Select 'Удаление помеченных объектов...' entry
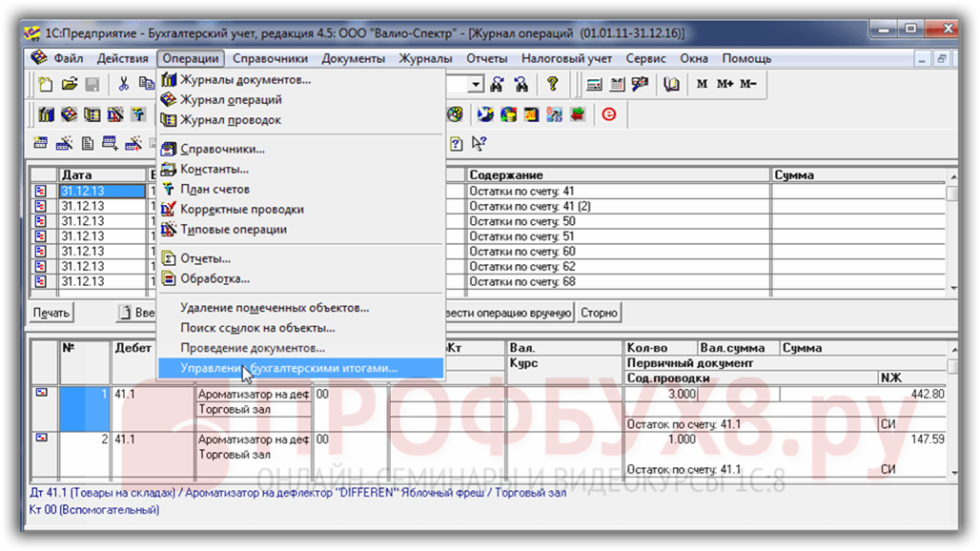980x551 pixels. click(300, 307)
